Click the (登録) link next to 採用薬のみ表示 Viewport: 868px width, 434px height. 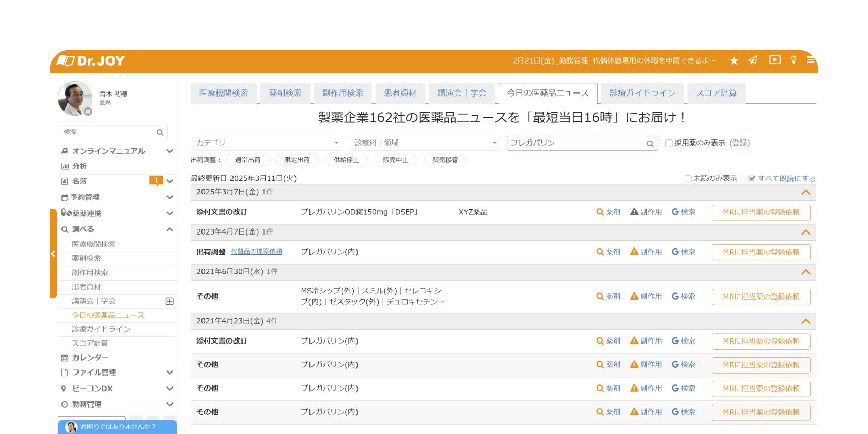(x=739, y=143)
